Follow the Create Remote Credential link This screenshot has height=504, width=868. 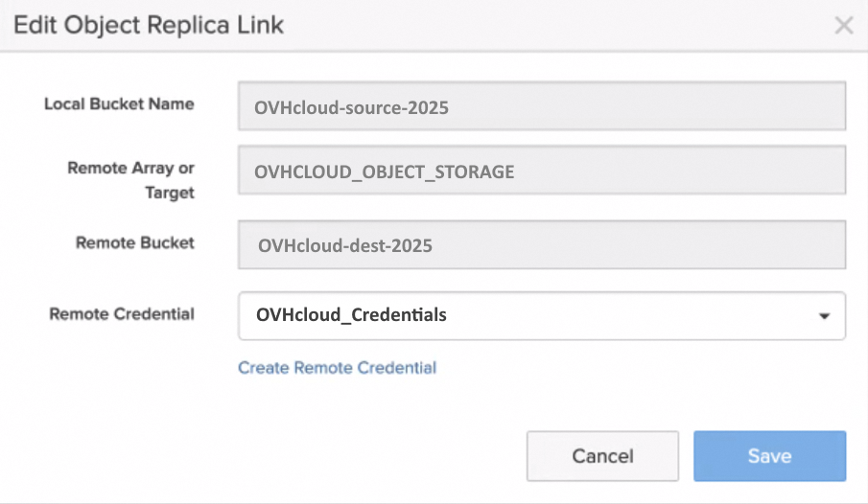337,368
